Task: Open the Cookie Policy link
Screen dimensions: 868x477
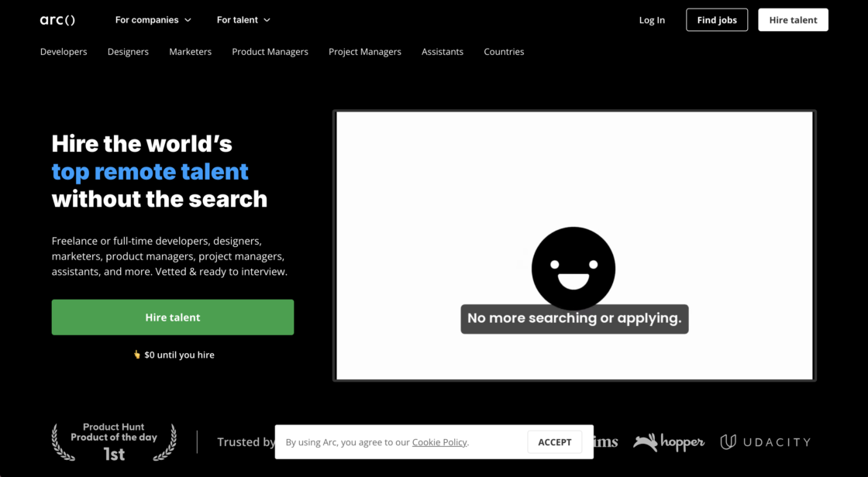Action: click(x=439, y=442)
